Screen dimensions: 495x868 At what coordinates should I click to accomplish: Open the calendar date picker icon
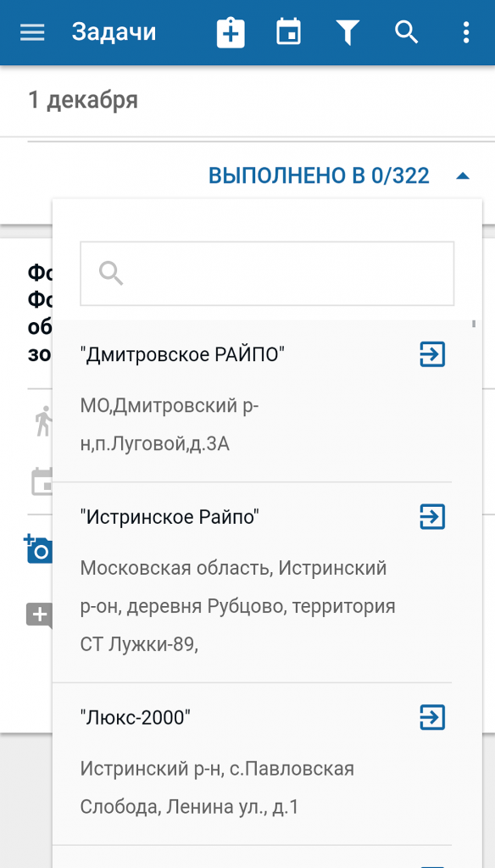click(x=288, y=31)
